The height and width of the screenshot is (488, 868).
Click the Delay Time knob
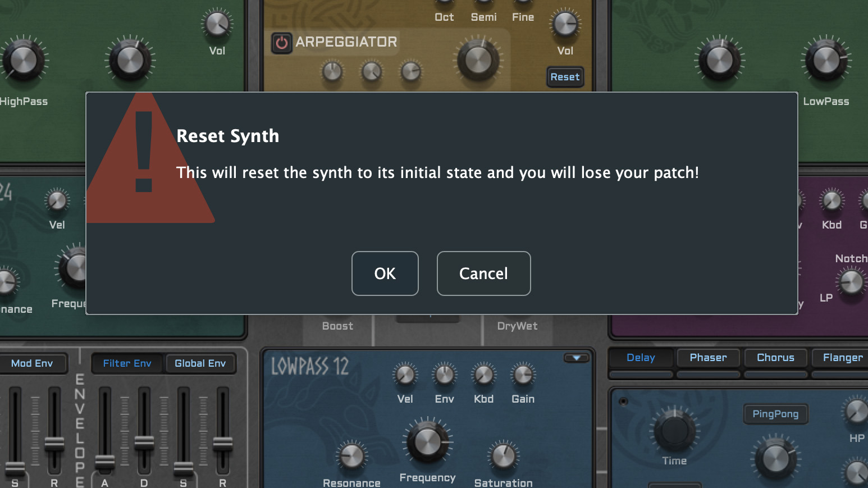click(x=675, y=431)
